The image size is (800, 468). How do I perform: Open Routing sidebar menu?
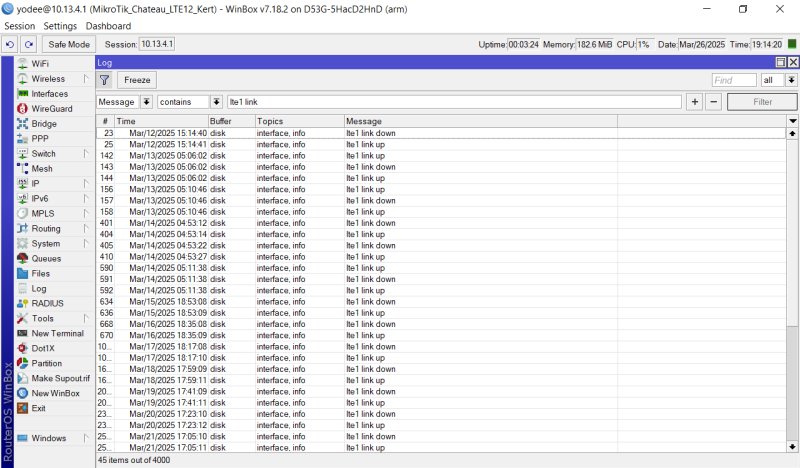coord(46,229)
